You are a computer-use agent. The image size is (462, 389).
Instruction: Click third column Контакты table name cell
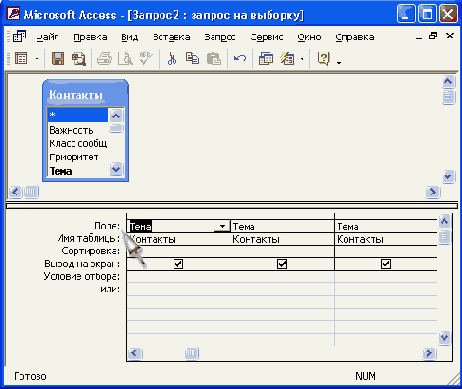point(386,239)
